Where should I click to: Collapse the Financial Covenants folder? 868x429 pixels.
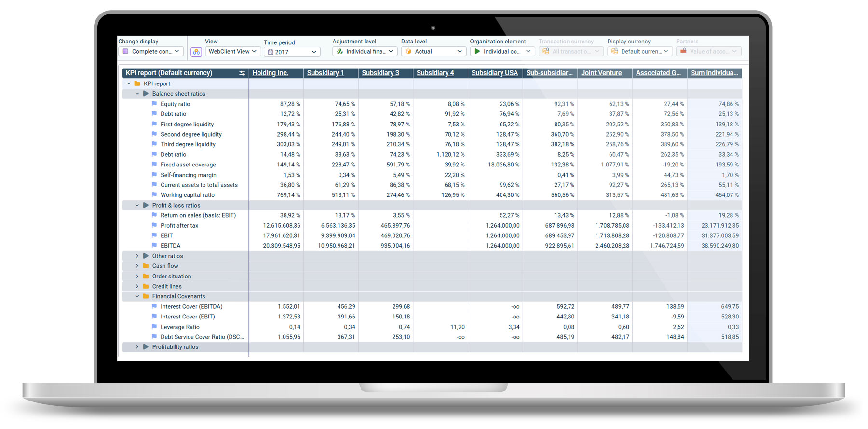point(137,296)
